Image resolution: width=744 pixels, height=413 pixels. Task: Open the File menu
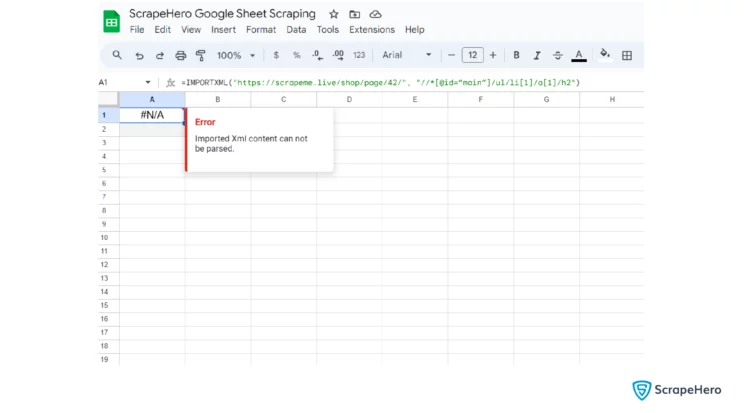137,29
